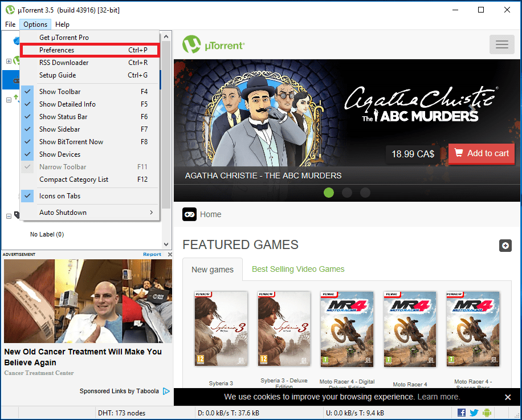The image size is (522, 420).
Task: Collapse the sidebar node with the green arrow icon
Action: tap(9, 100)
